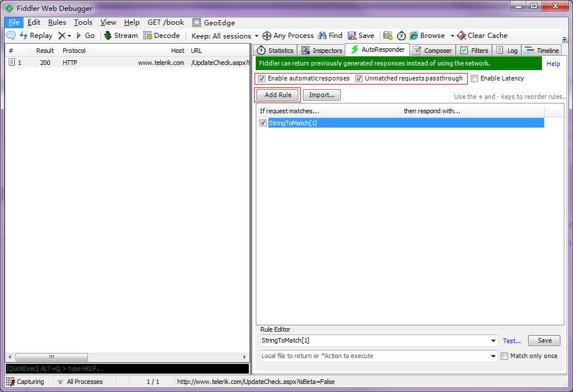Image resolution: width=573 pixels, height=392 pixels.
Task: Click the Rule Editor Save button
Action: (x=544, y=340)
